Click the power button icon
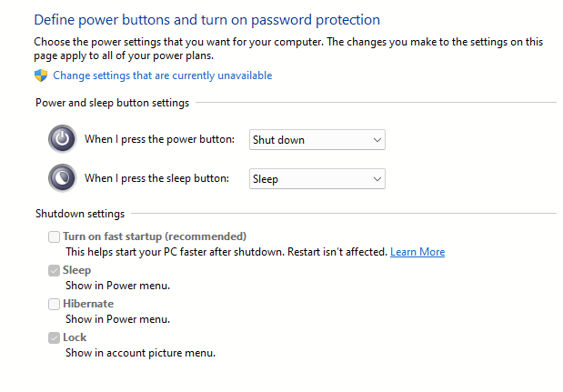Viewport: 563px width, 392px height. click(x=62, y=139)
